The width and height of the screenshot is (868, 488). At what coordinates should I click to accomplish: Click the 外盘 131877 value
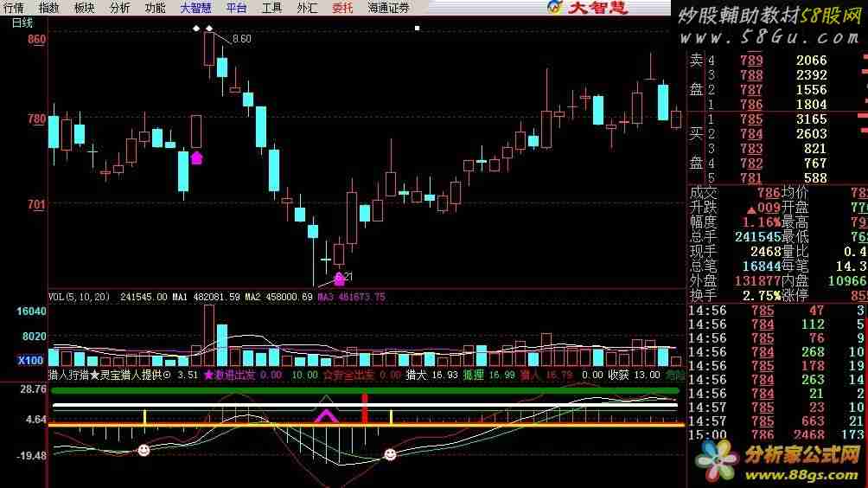click(757, 281)
